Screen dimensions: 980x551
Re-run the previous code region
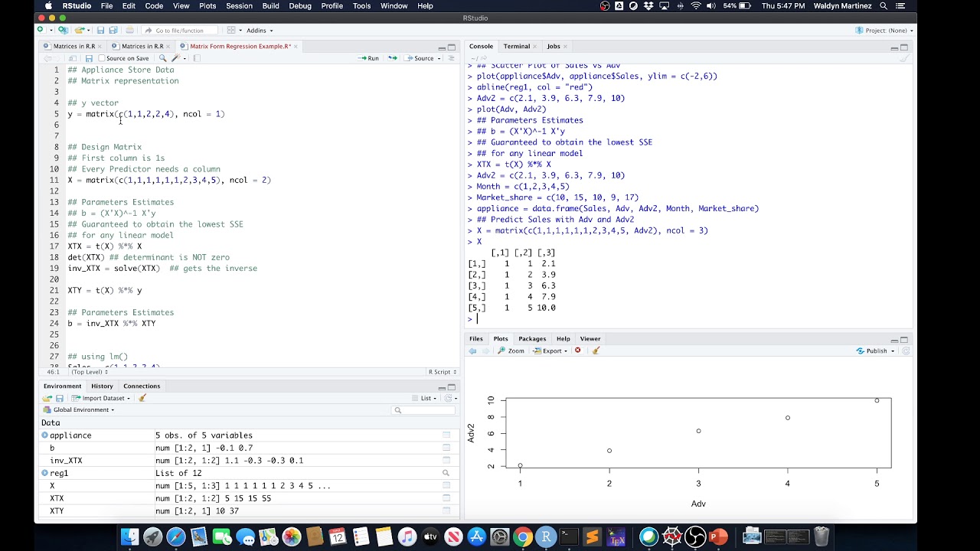pyautogui.click(x=393, y=58)
